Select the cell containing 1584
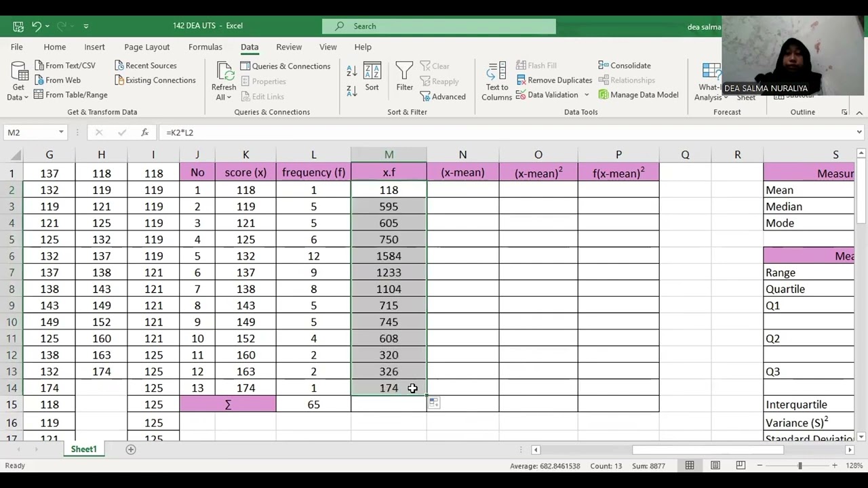 click(x=389, y=256)
